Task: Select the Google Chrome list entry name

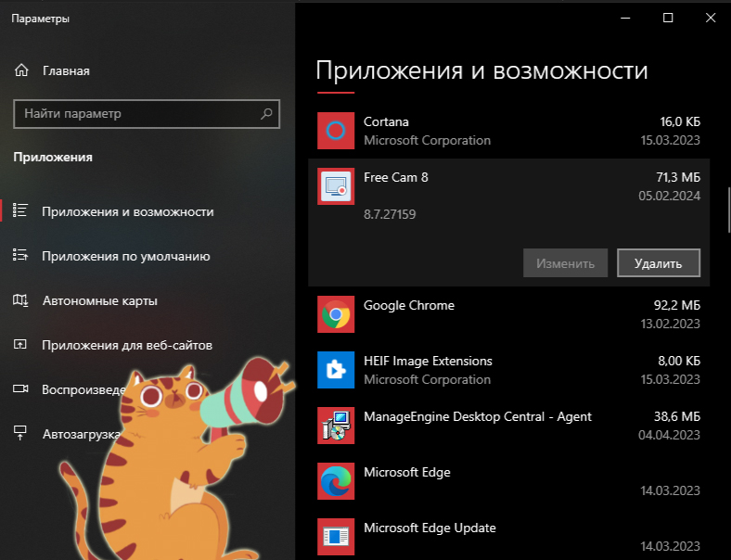Action: pos(409,306)
